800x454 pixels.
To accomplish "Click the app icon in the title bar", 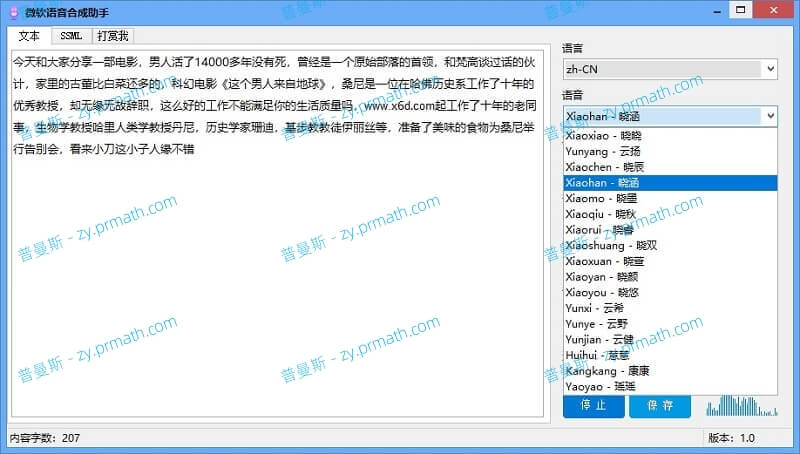I will click(x=14, y=12).
